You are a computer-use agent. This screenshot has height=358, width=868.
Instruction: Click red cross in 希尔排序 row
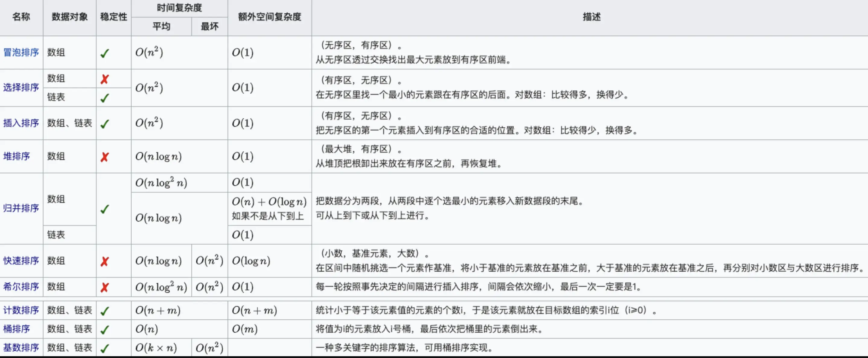(105, 288)
